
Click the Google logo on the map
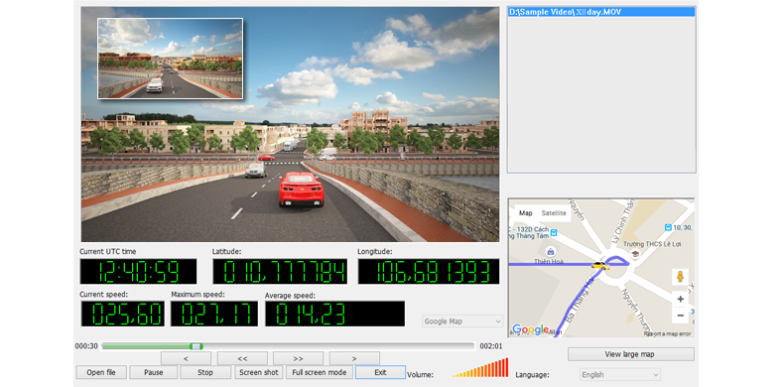tap(530, 329)
